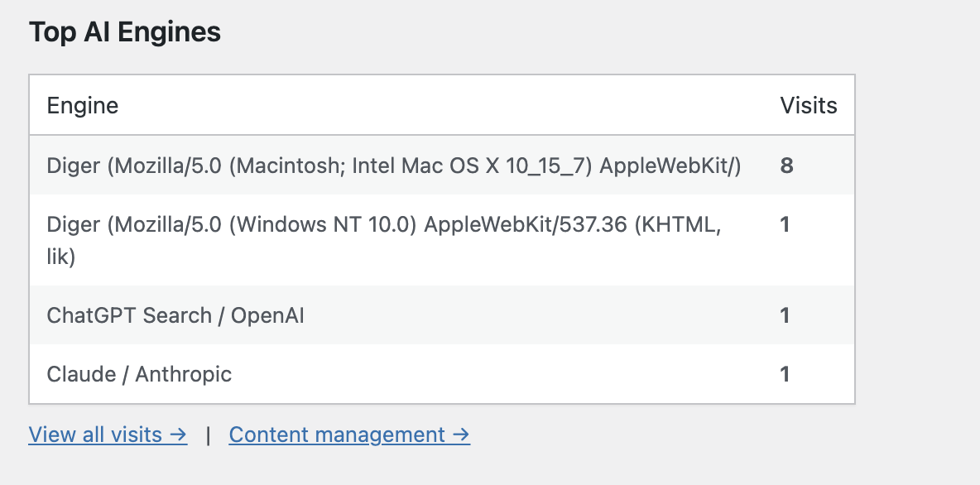Select the Visits column header
Screen dimensions: 980x485
tap(809, 105)
